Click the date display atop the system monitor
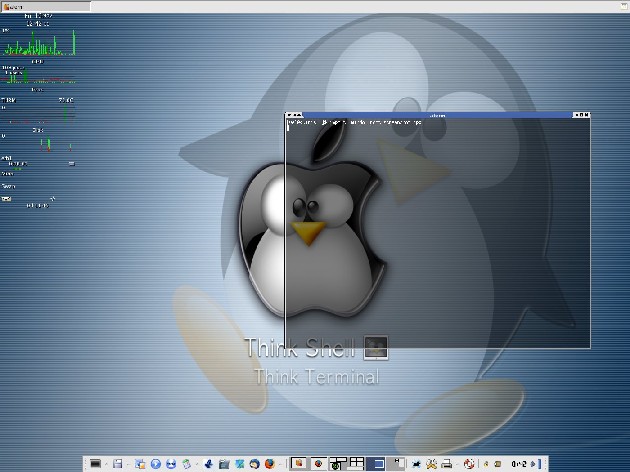Screen dimensions: 630x472 pyautogui.click(x=38, y=16)
